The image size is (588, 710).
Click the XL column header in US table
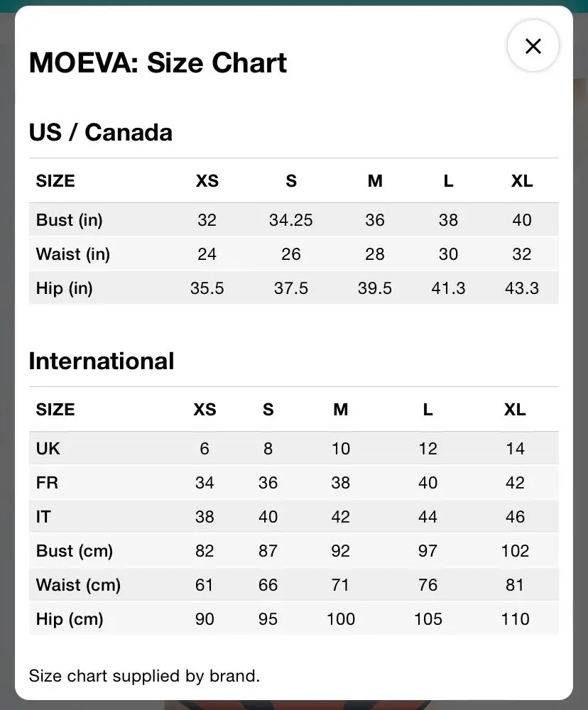coord(522,180)
